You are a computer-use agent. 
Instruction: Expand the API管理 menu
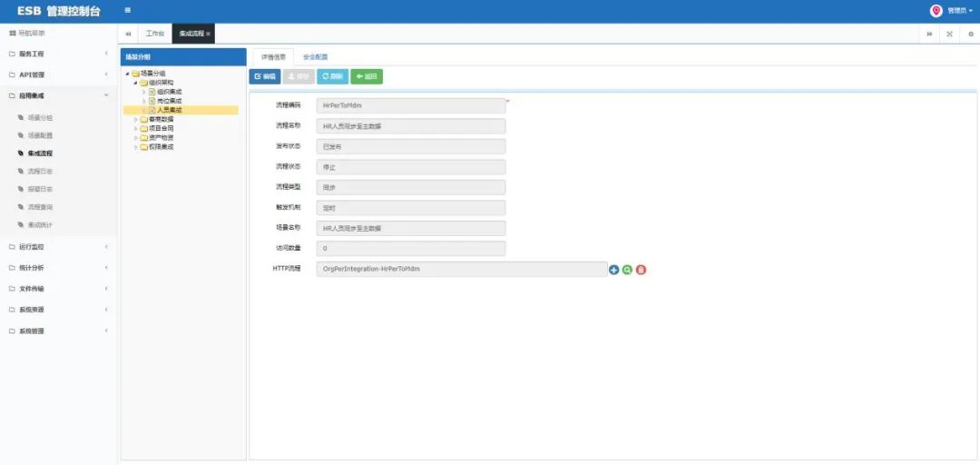[59, 75]
